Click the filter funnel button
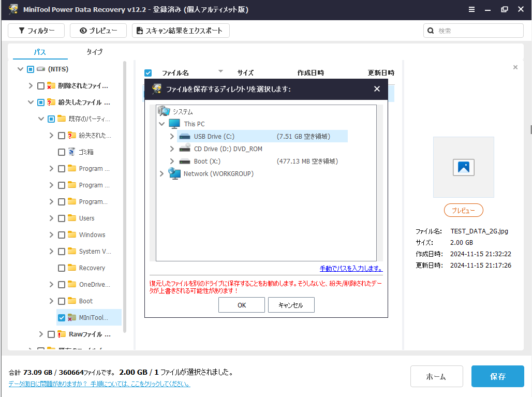Image resolution: width=532 pixels, height=397 pixels. 36,31
